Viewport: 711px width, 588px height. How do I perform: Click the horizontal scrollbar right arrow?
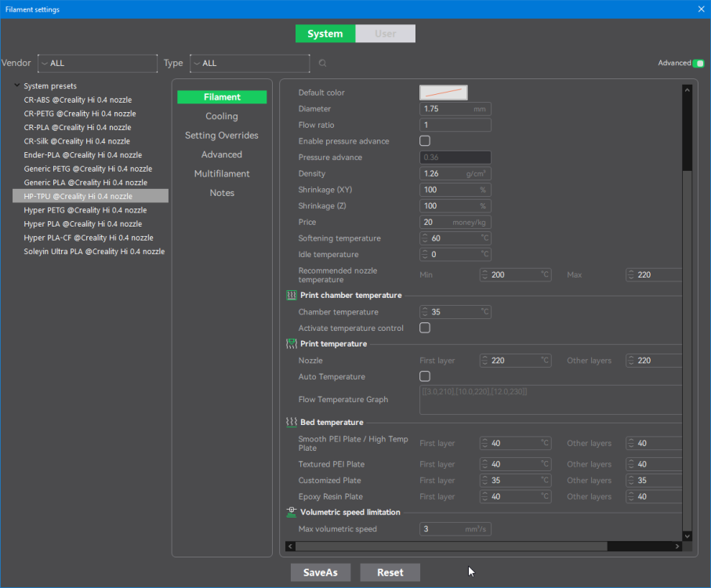pos(677,546)
